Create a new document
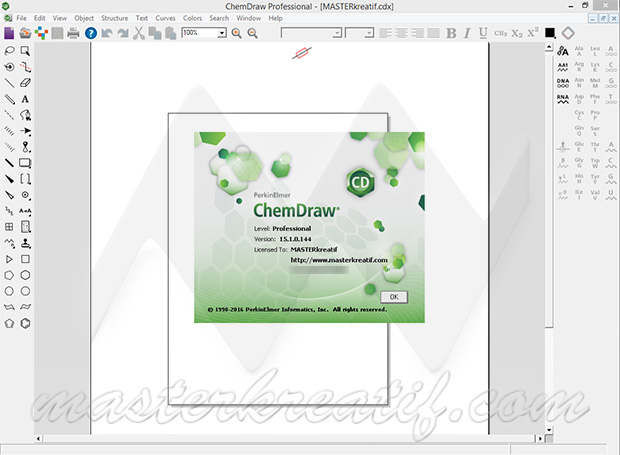The image size is (620, 455). tap(9, 33)
